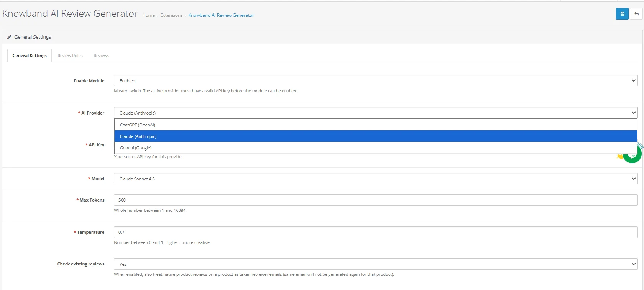Click the 'Check existing reviews' label
The width and height of the screenshot is (644, 290).
click(81, 264)
